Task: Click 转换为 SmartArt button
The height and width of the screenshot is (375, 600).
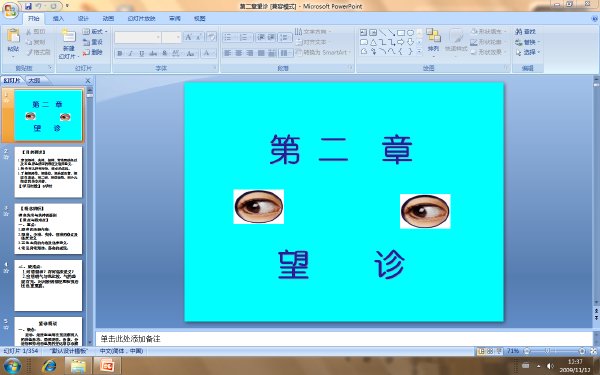Action: [x=323, y=52]
